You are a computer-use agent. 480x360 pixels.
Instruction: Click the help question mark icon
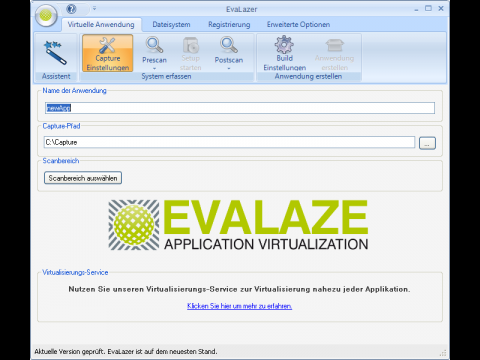click(x=71, y=9)
